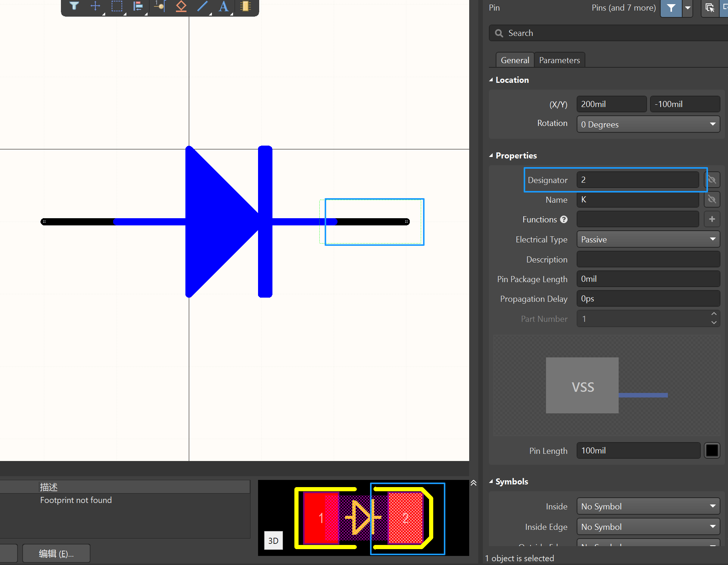Collapse the Properties section
Image resolution: width=728 pixels, height=565 pixels.
[491, 155]
